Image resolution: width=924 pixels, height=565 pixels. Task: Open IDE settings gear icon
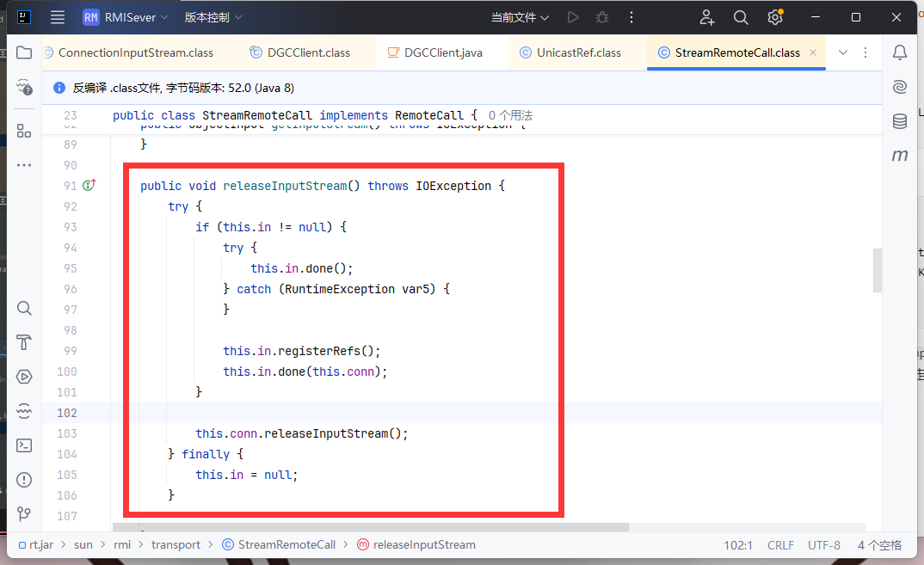[x=775, y=17]
